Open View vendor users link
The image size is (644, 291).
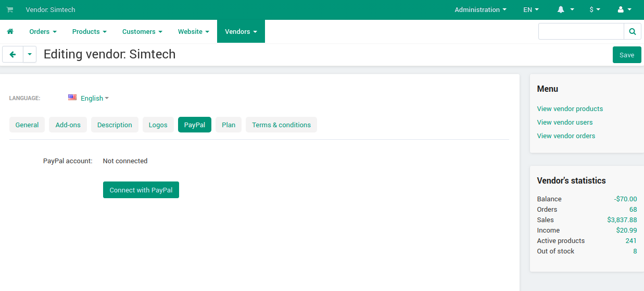click(x=565, y=122)
